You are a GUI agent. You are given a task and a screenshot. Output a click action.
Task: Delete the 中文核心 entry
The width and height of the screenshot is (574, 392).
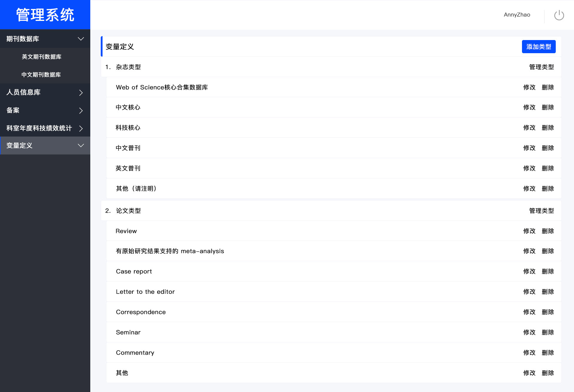548,107
